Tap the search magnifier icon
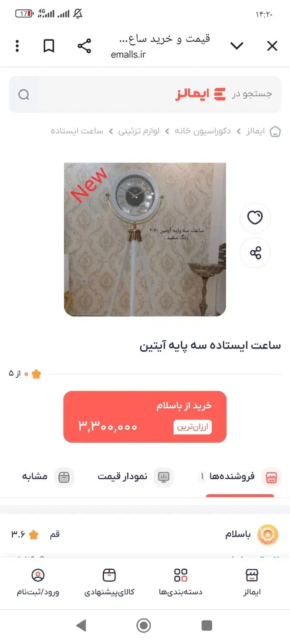 [x=24, y=94]
